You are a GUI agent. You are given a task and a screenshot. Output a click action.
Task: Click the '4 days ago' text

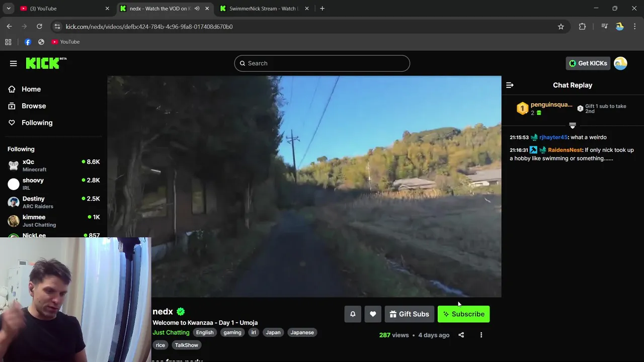coord(434,335)
